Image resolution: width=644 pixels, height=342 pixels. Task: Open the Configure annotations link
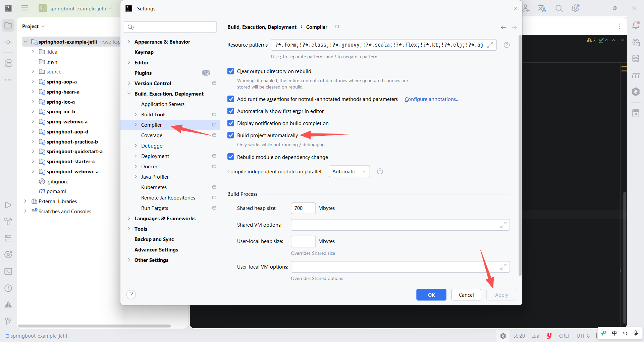(432, 99)
